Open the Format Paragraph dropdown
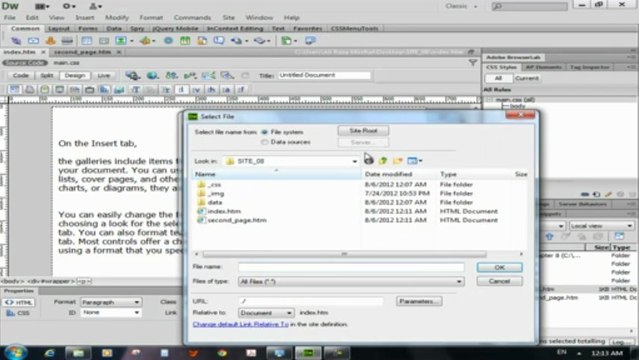 (x=110, y=303)
